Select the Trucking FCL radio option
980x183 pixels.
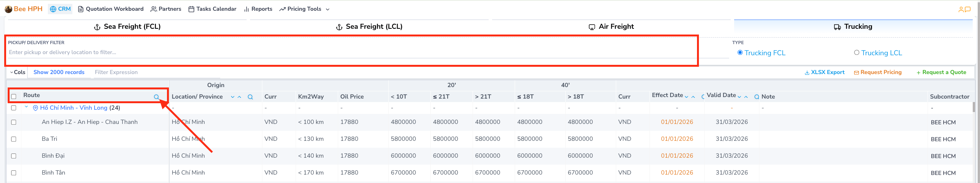coord(740,53)
